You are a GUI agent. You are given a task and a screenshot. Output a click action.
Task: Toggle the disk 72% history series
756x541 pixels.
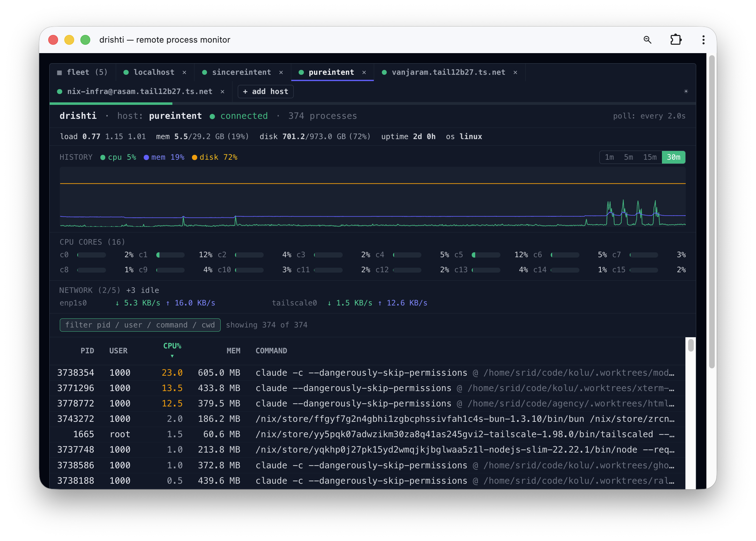[x=215, y=157]
